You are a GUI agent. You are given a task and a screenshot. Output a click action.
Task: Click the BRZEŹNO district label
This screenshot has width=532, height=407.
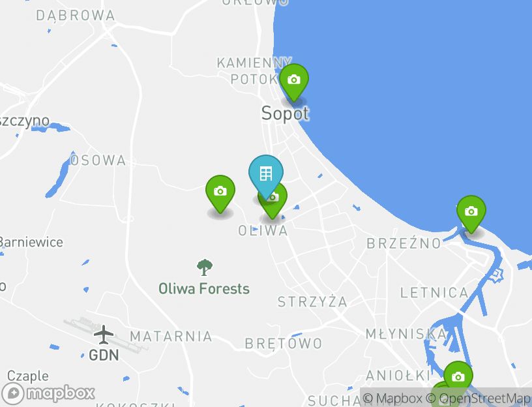pos(404,243)
